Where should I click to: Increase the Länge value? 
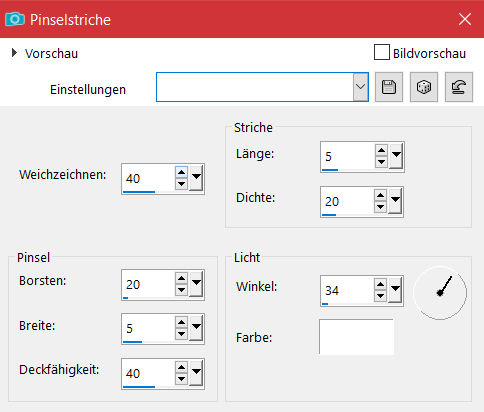coord(381,150)
